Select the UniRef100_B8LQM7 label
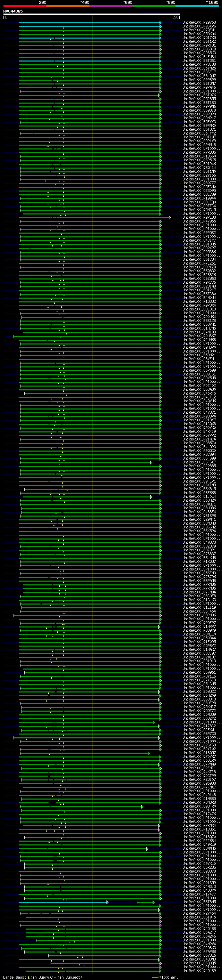The width and height of the screenshot is (222, 980). pyautogui.click(x=199, y=76)
